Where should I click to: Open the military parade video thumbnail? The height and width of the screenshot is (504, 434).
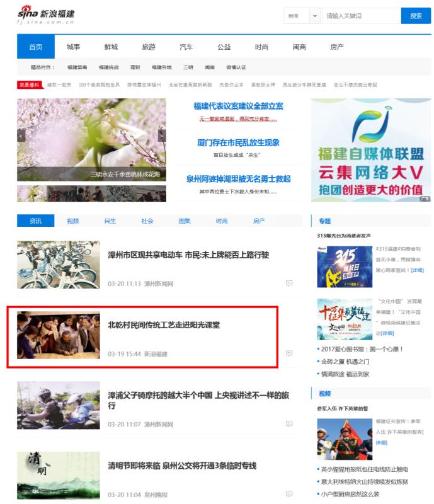(x=345, y=439)
